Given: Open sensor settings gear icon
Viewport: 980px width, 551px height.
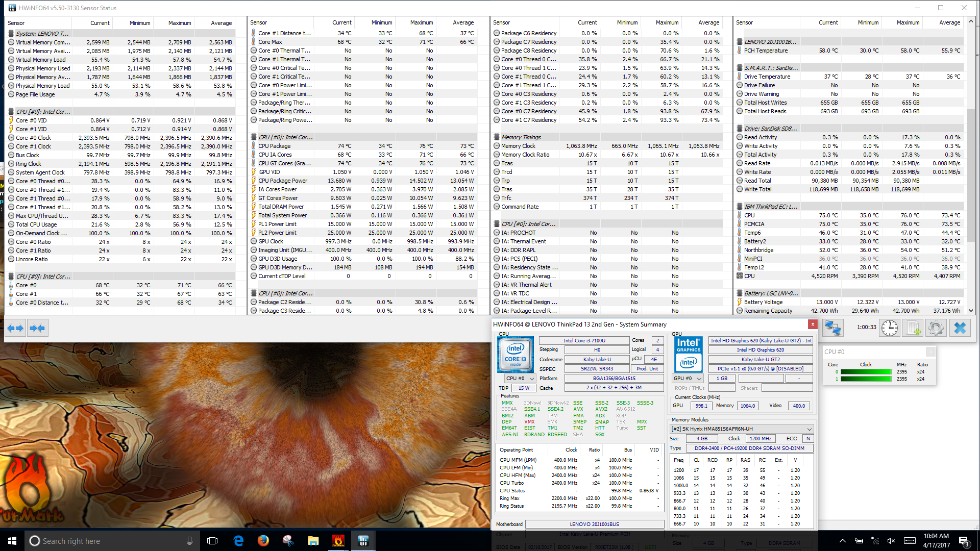Looking at the screenshot, I should point(936,328).
